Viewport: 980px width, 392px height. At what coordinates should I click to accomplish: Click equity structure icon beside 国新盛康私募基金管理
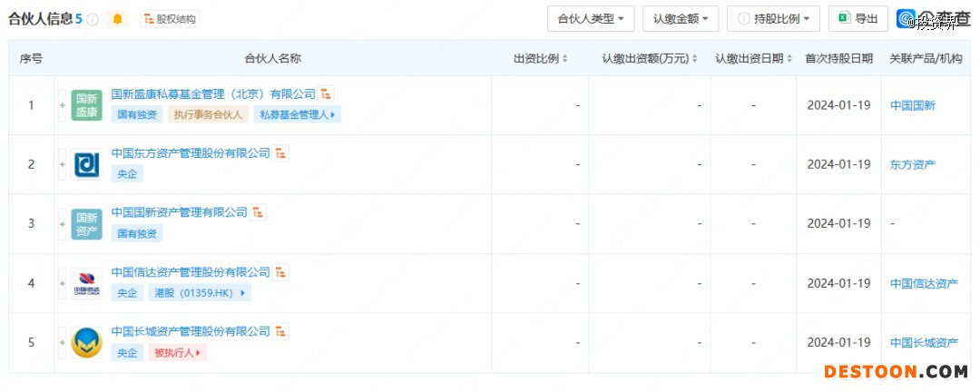tap(326, 94)
